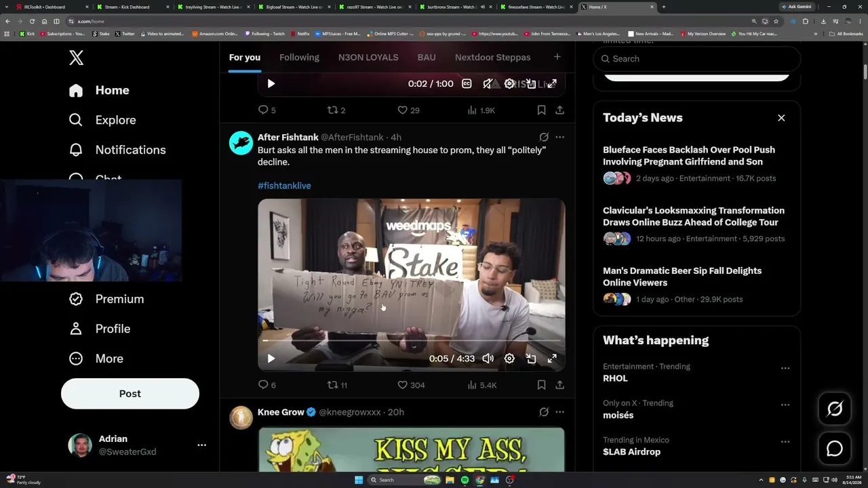868x488 pixels.
Task: Open options for moisés trend
Action: pyautogui.click(x=785, y=405)
